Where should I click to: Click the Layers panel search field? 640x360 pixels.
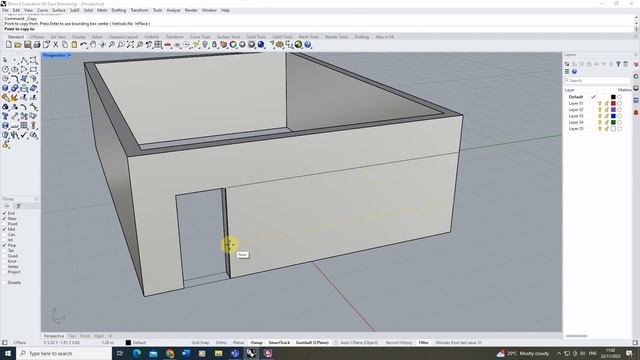[x=598, y=80]
